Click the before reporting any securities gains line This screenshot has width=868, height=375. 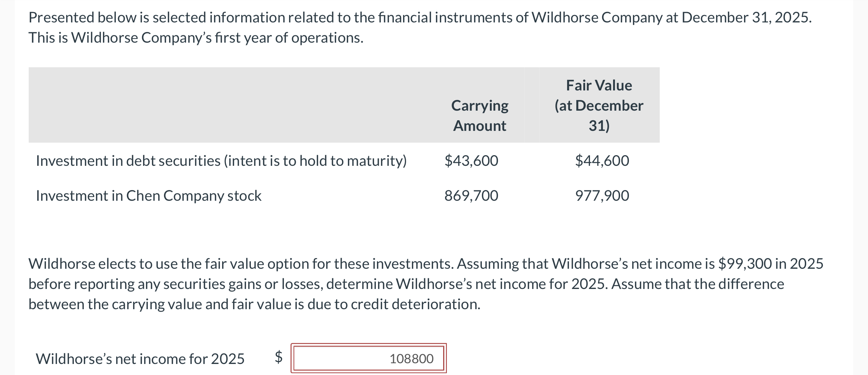[x=406, y=284]
